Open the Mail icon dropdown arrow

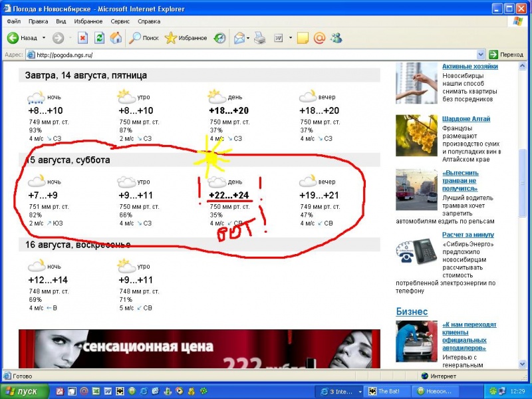[249, 38]
